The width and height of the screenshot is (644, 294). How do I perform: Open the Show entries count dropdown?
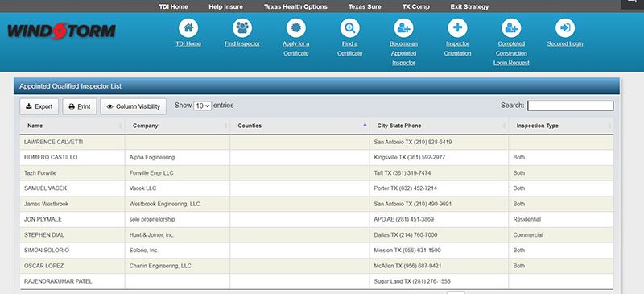pyautogui.click(x=203, y=106)
